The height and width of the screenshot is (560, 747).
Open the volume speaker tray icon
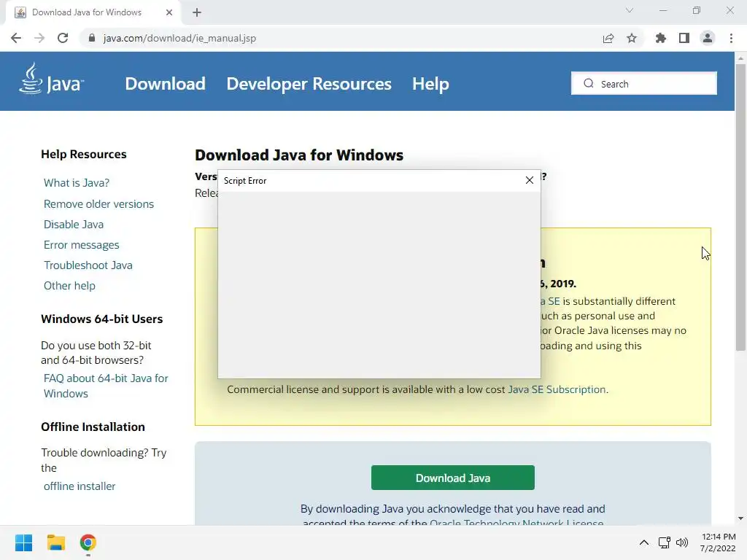[x=682, y=542]
